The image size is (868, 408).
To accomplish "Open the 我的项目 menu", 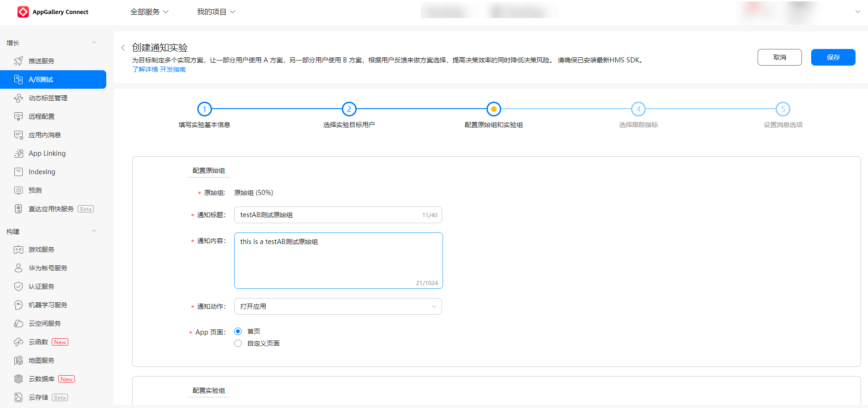I will coord(216,12).
